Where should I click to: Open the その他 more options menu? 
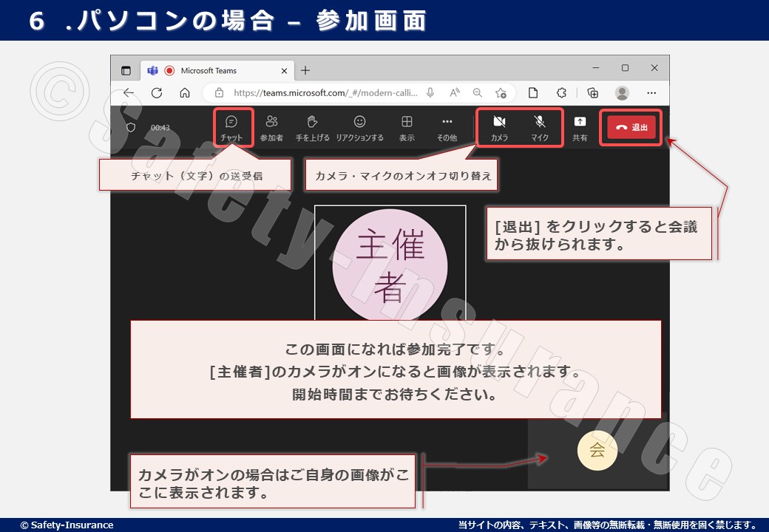[447, 127]
